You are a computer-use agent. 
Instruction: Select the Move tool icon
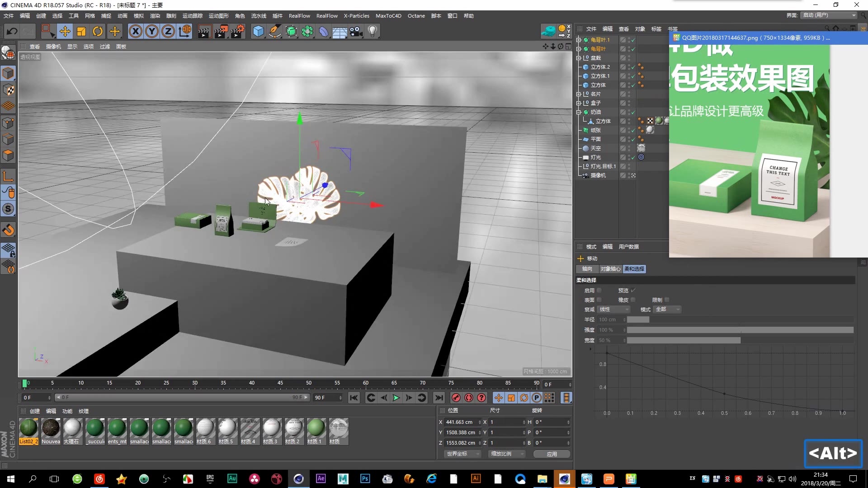pyautogui.click(x=65, y=31)
